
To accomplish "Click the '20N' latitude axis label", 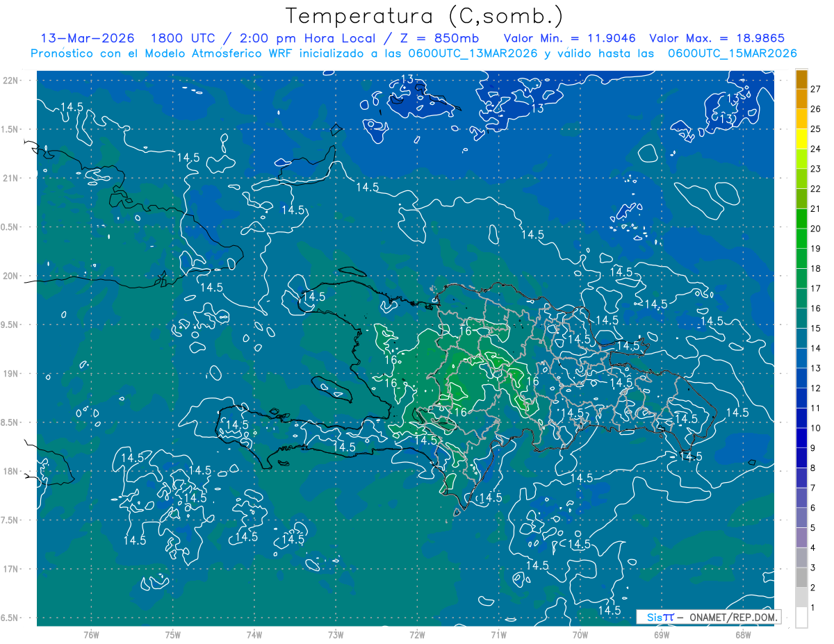I will (10, 276).
